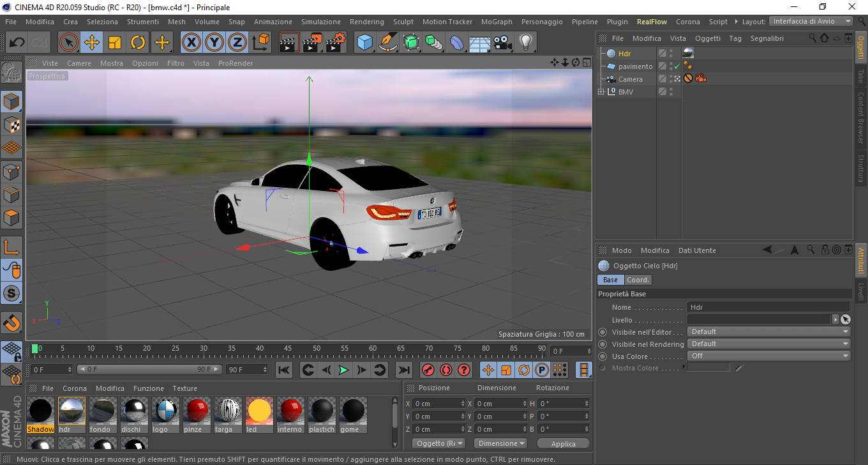Open the Rendering menu

367,22
